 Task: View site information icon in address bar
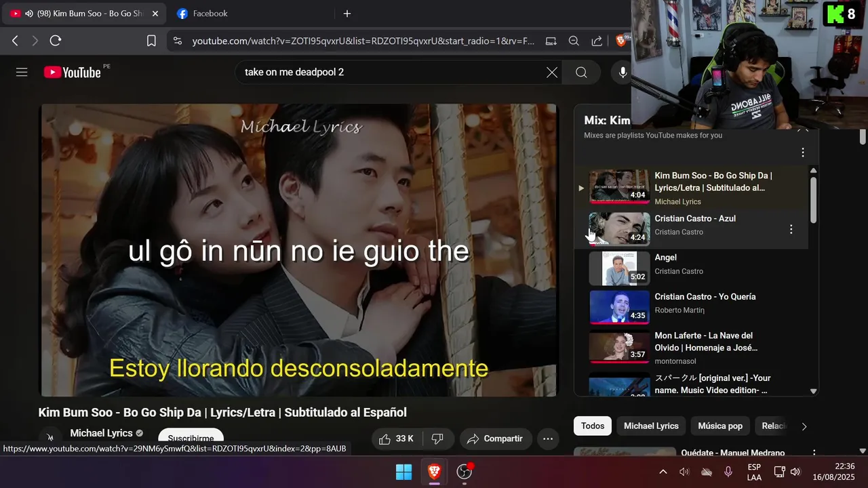pos(178,41)
